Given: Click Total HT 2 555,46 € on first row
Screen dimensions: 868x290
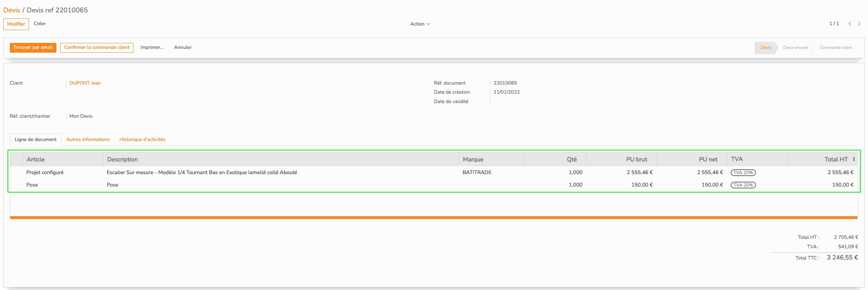Looking at the screenshot, I should (x=841, y=173).
